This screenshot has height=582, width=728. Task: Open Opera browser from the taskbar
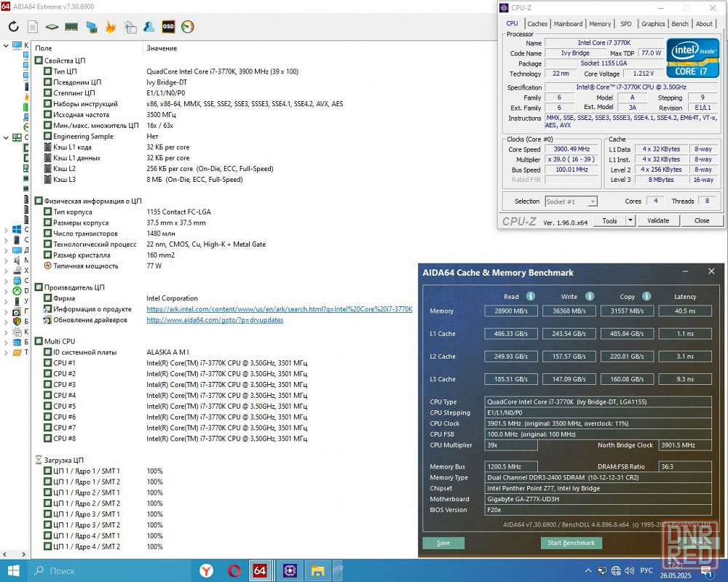[x=234, y=570]
